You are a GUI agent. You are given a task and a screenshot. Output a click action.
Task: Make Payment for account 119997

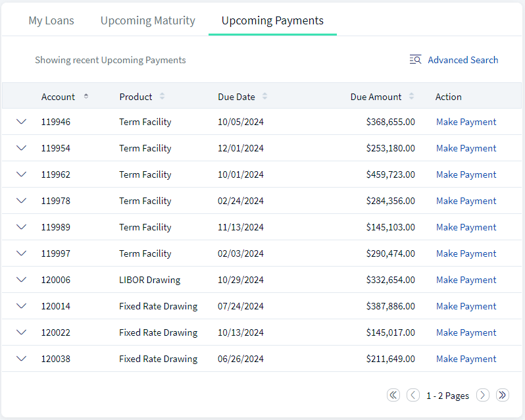(x=466, y=253)
